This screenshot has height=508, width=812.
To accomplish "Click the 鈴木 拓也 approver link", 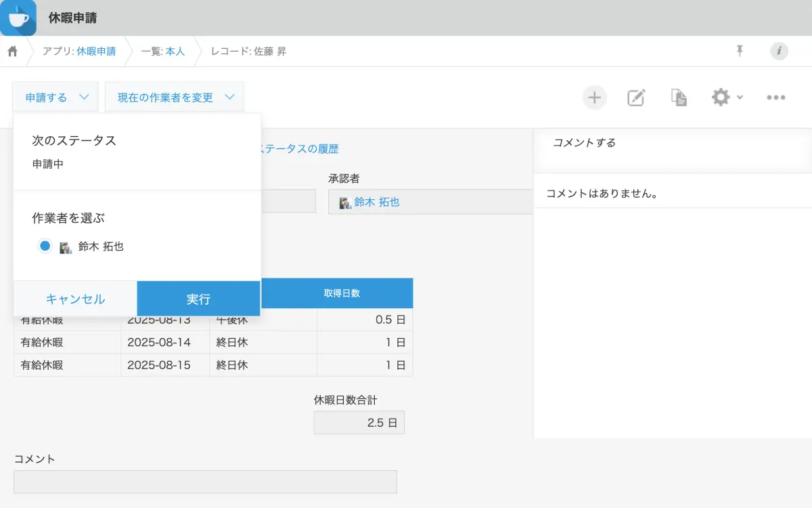I will pyautogui.click(x=377, y=202).
